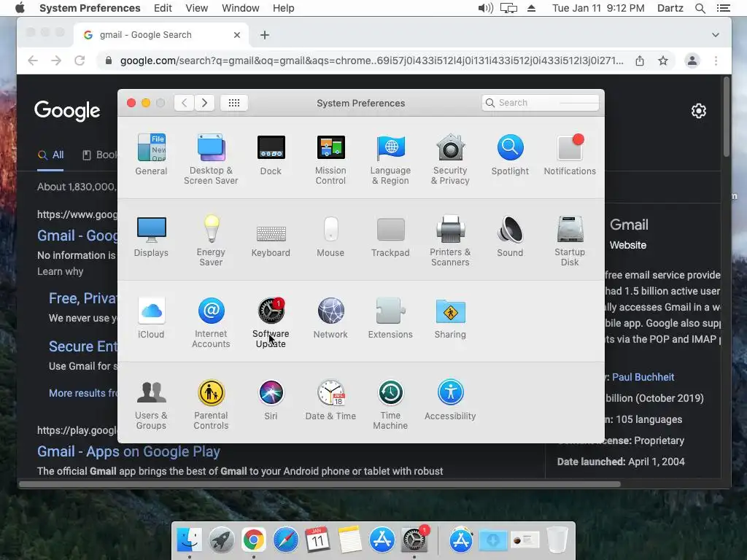Image resolution: width=747 pixels, height=560 pixels.
Task: Open the Accessibility preferences pane
Action: (450, 400)
